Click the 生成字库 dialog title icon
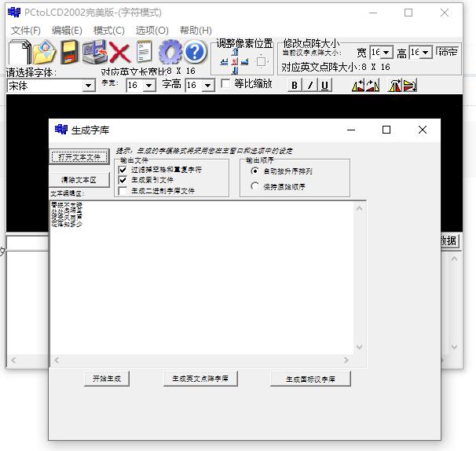The width and height of the screenshot is (476, 451). click(x=61, y=130)
